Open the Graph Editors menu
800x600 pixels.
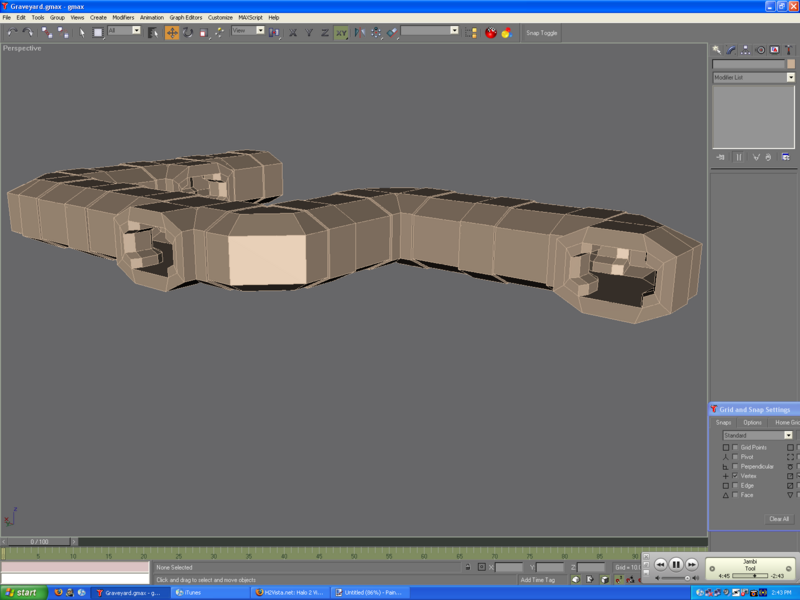(x=186, y=17)
